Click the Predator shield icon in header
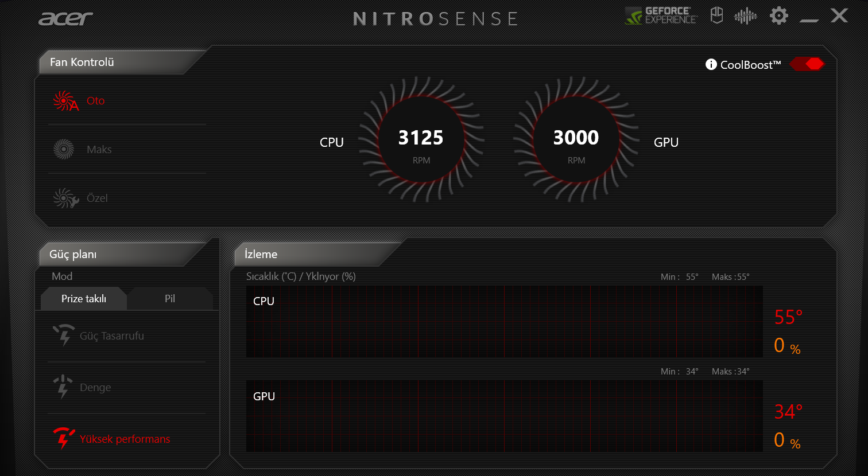 coord(716,15)
